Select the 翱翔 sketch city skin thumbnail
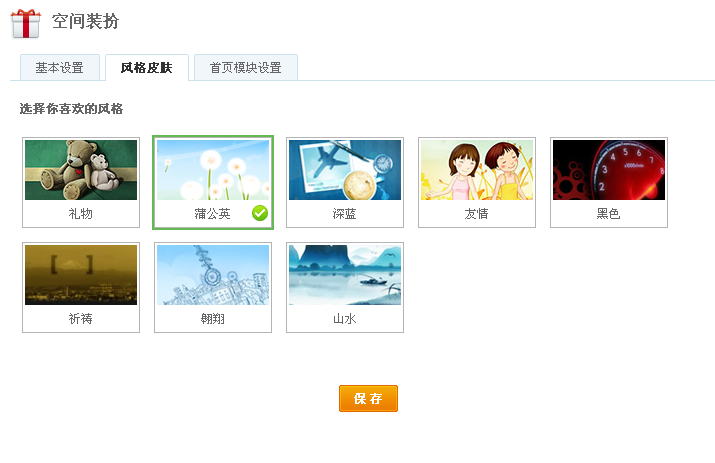Viewport: 715px width, 463px height. tap(213, 275)
